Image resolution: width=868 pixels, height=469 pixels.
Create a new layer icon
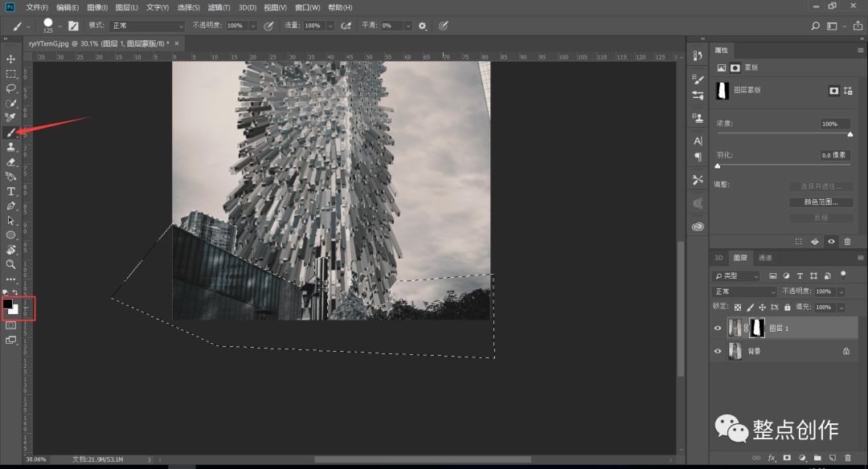[x=832, y=458]
